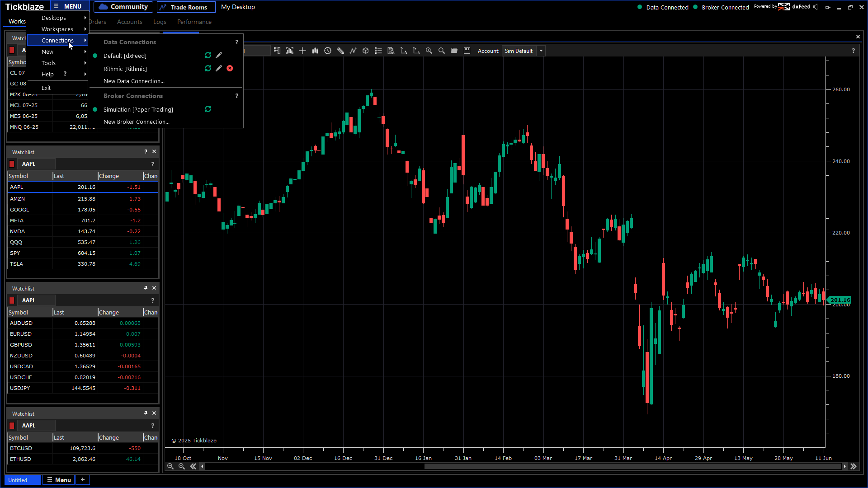This screenshot has height=488, width=868.
Task: Pin the forex Watchlist panel
Action: click(x=146, y=288)
